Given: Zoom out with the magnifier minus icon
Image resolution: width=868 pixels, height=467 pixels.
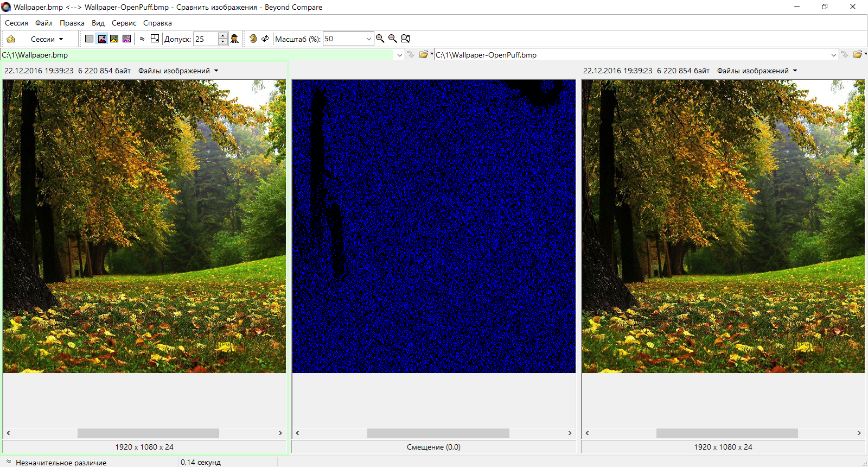Looking at the screenshot, I should pos(393,39).
